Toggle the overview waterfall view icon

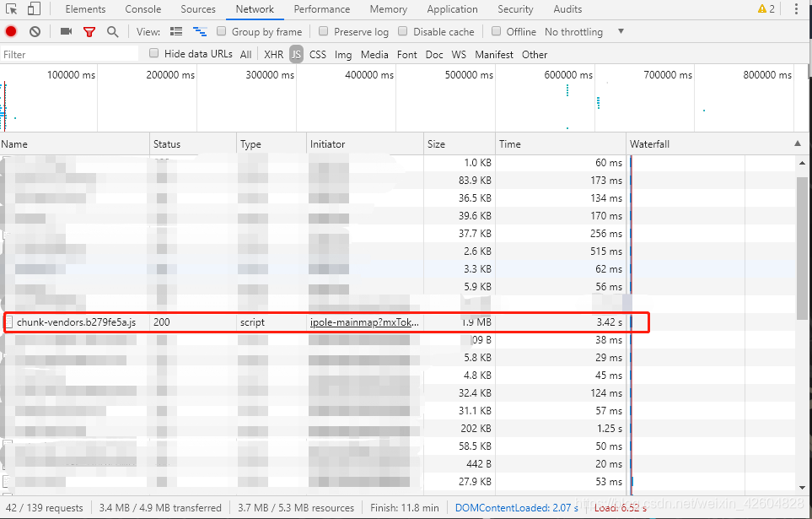pyautogui.click(x=200, y=31)
